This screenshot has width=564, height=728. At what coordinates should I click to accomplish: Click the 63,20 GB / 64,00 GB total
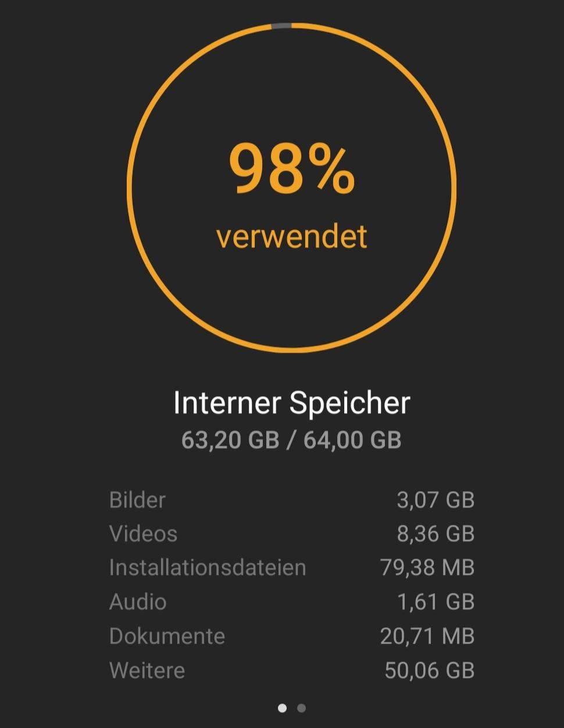(291, 439)
